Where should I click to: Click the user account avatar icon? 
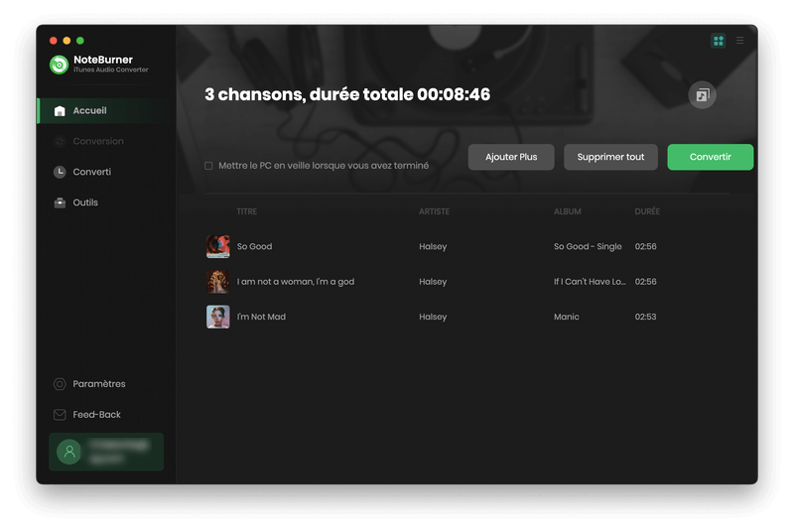point(68,452)
